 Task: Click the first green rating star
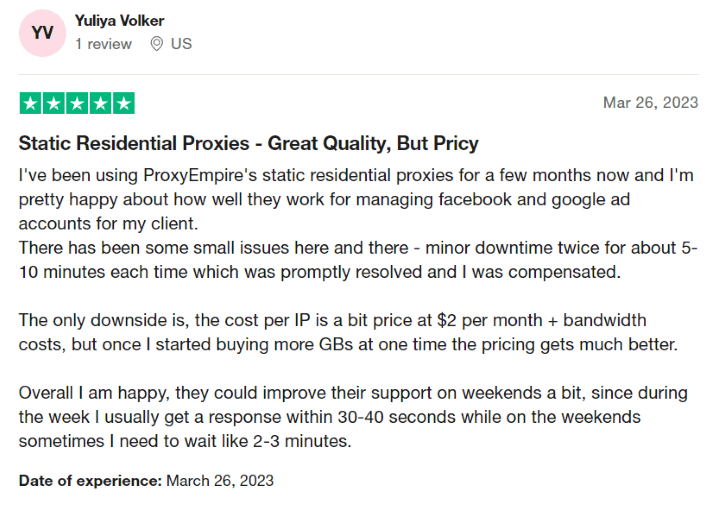click(30, 103)
